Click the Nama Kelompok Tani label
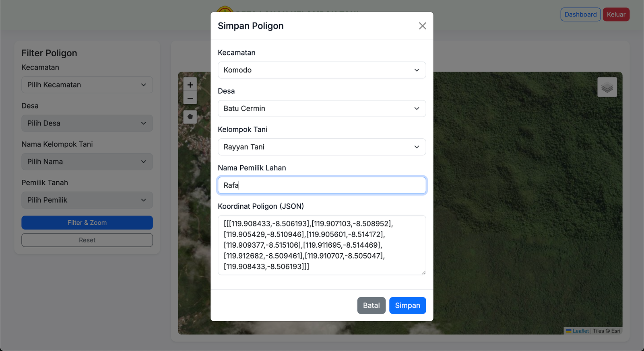Viewport: 644px width, 351px height. 57,144
